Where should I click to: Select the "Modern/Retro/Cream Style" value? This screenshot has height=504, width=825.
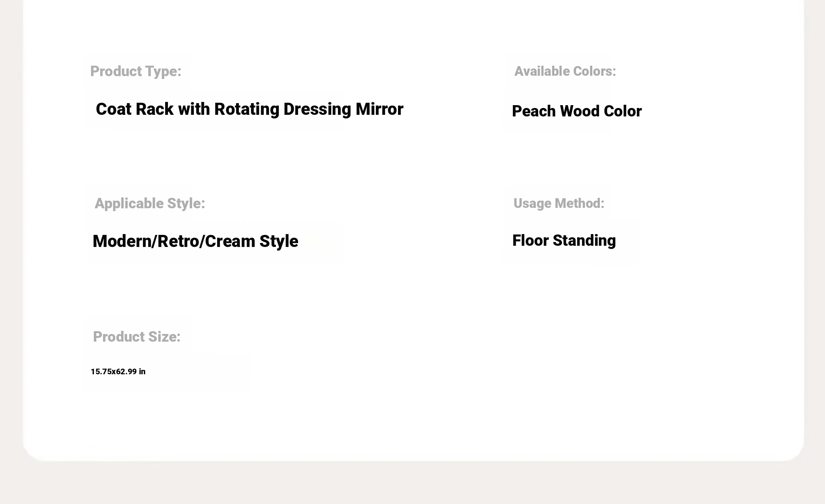coord(195,241)
